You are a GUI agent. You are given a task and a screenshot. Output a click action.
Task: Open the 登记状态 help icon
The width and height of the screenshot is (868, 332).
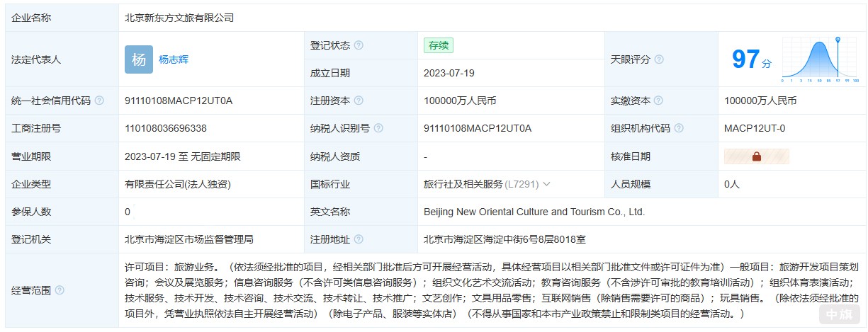coord(359,45)
